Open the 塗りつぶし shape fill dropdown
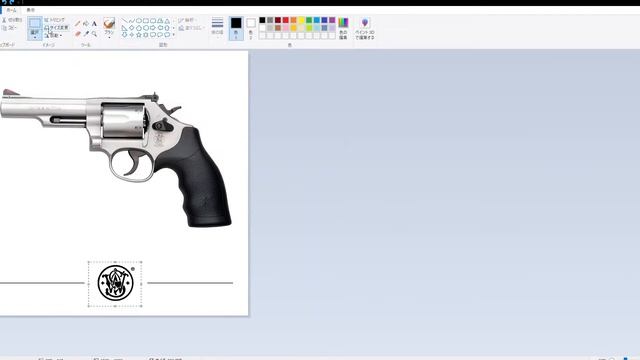Viewport: 640px width, 360px height. [x=191, y=28]
